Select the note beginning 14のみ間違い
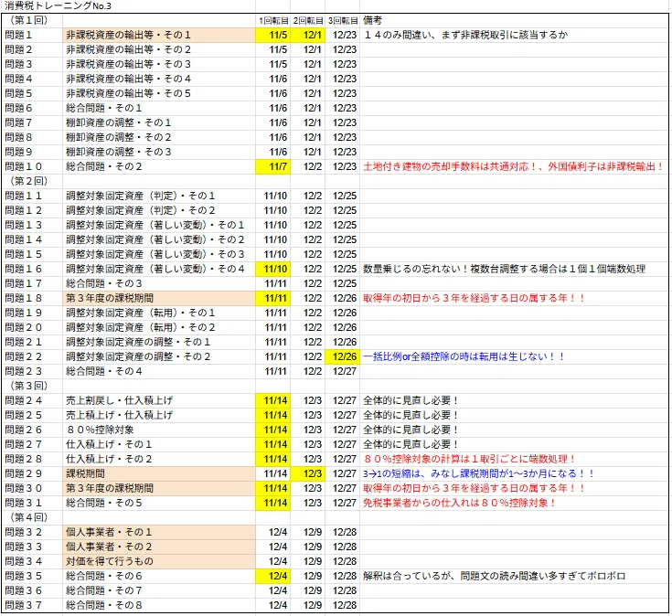This screenshot has width=672, height=616. click(466, 35)
